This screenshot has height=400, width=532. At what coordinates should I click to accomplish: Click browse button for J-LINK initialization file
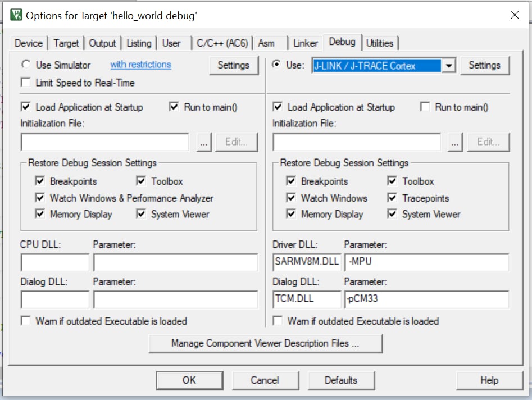coord(455,142)
